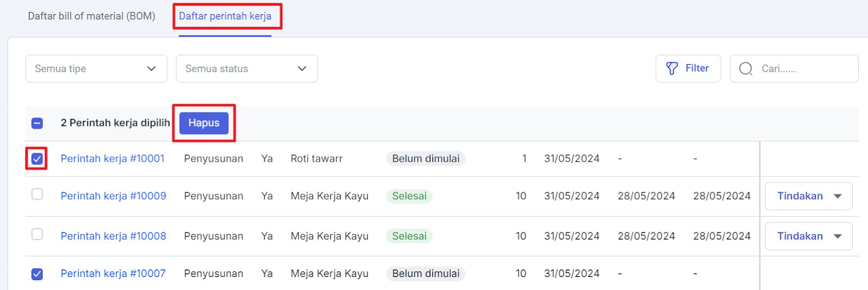Toggle the select-all header checkbox
Image resolution: width=868 pixels, height=290 pixels.
[37, 123]
